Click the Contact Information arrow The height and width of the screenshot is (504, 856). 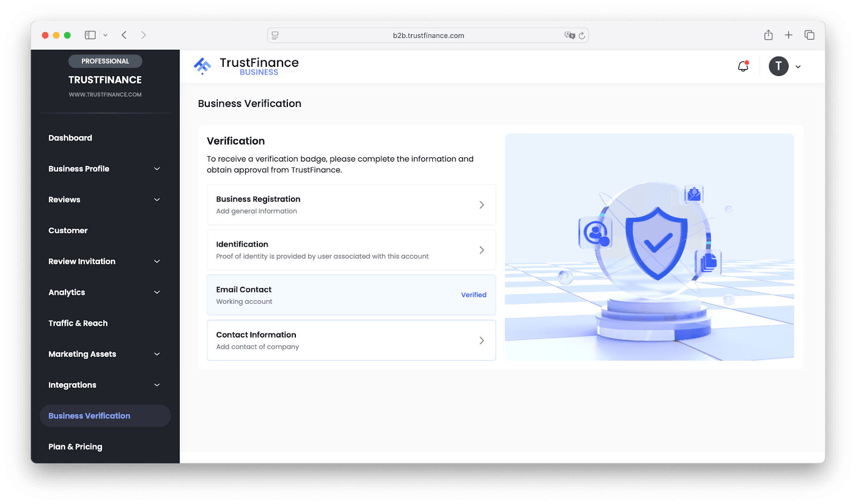(481, 340)
